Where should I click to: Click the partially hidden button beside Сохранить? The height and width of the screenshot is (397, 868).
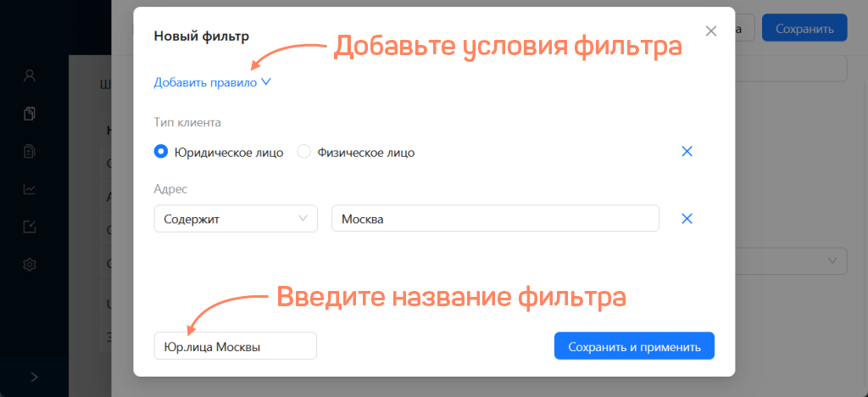coord(743,28)
